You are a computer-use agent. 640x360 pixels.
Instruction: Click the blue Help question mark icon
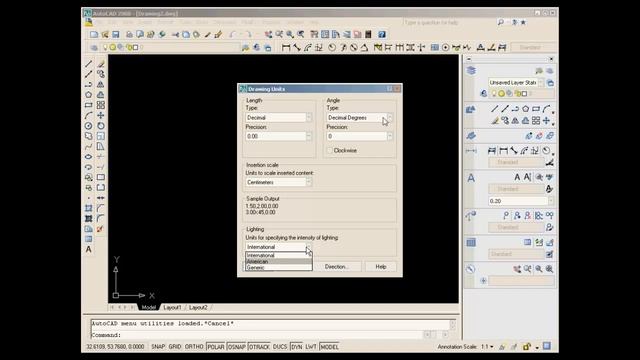(x=382, y=35)
